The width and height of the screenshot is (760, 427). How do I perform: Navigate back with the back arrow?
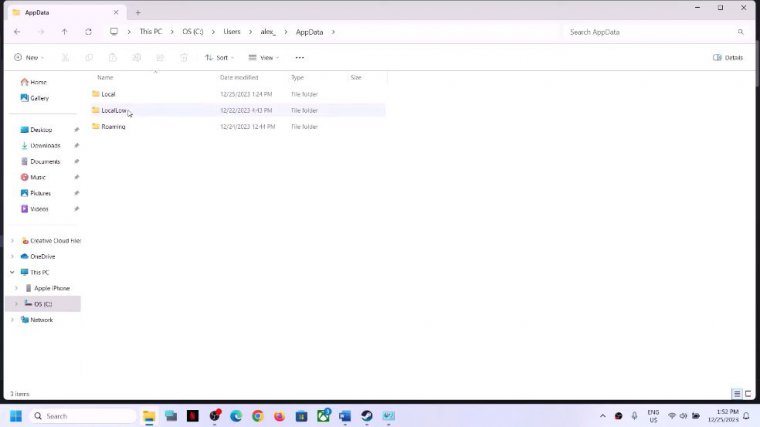click(17, 32)
